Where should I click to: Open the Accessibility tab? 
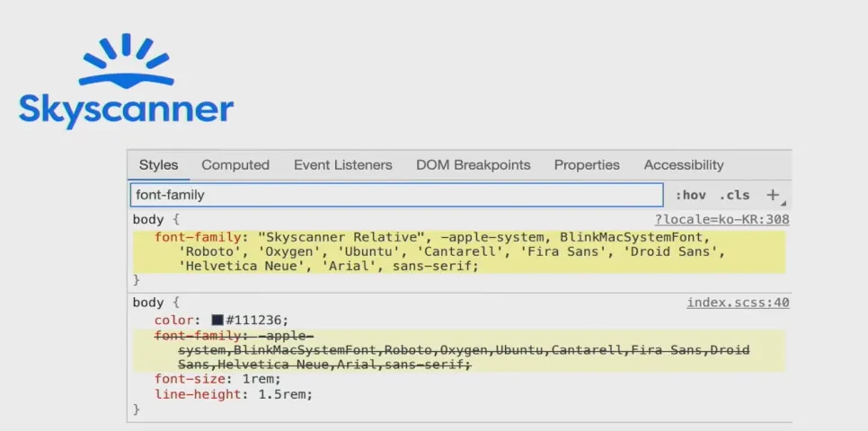coord(684,165)
